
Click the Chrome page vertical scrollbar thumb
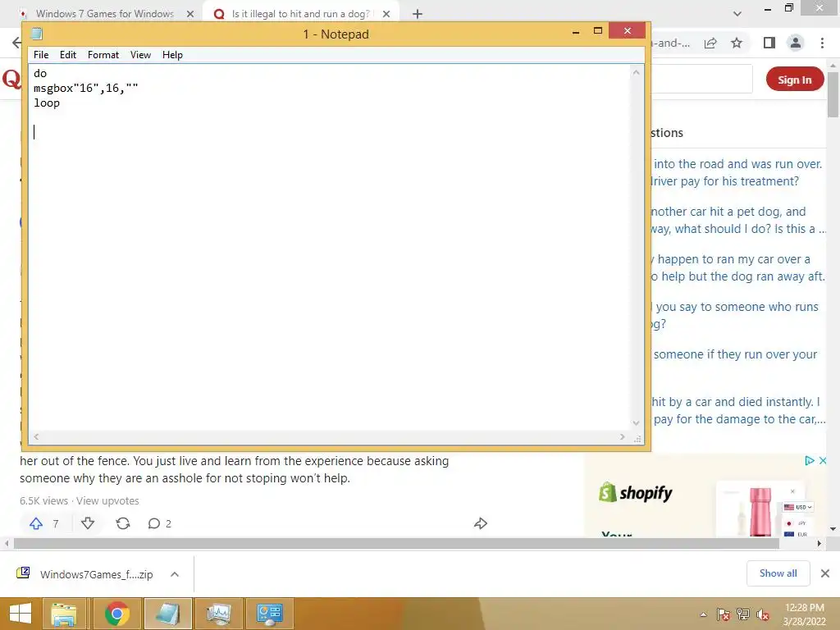pos(833,94)
